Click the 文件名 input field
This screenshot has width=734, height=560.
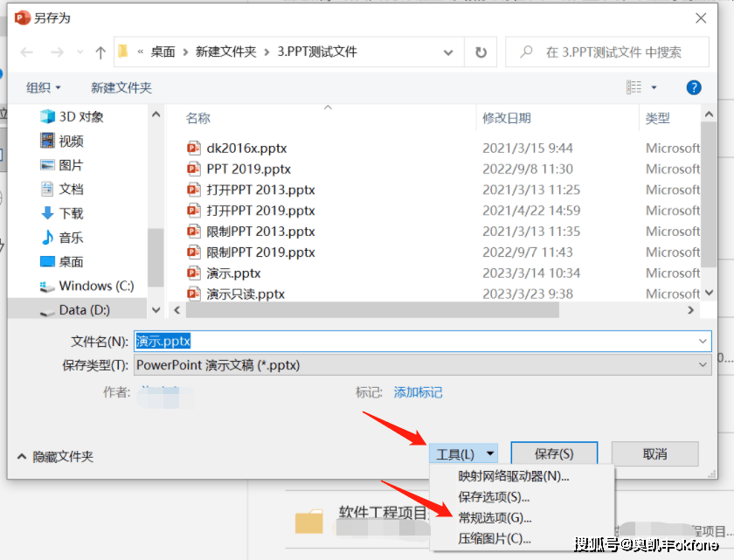coord(423,341)
